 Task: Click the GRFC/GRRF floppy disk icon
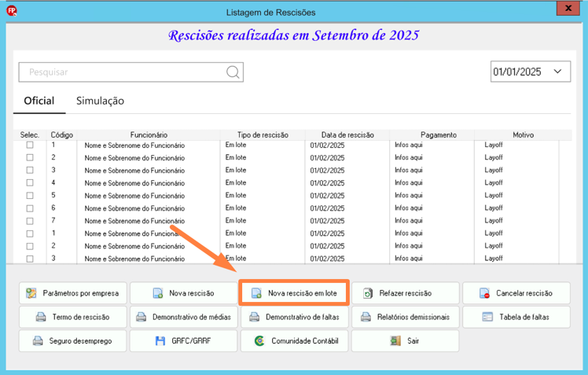(x=160, y=341)
